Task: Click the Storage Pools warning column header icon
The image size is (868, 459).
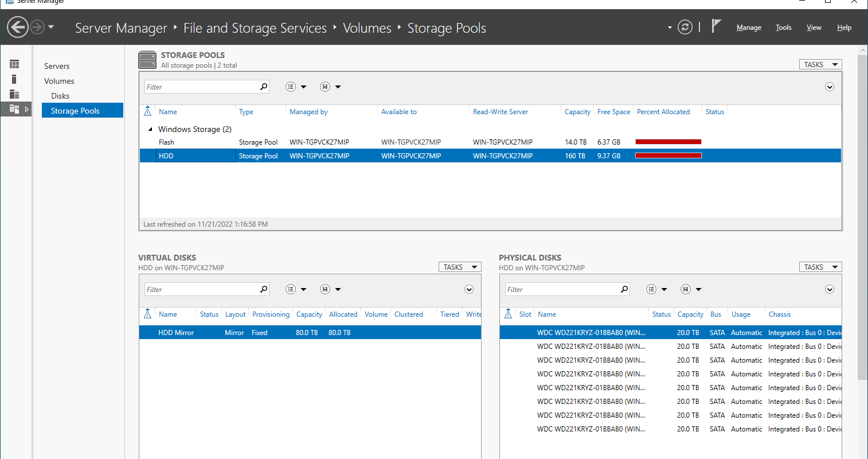Action: 147,111
